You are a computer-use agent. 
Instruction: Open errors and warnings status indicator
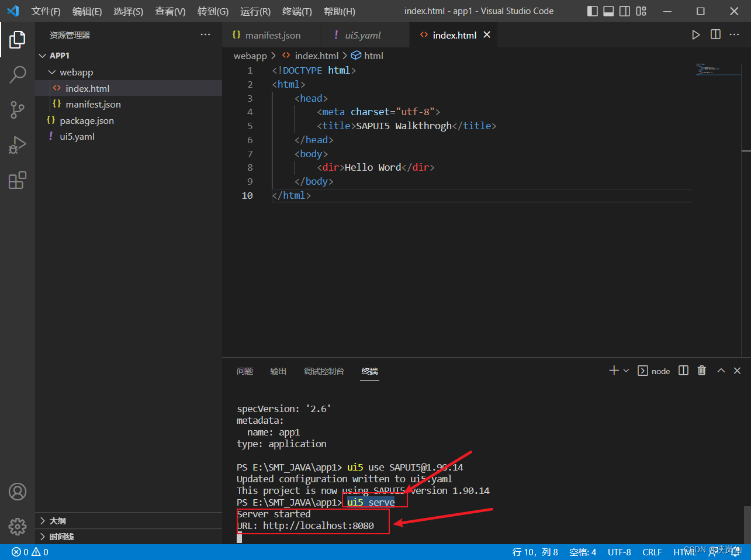pos(30,552)
